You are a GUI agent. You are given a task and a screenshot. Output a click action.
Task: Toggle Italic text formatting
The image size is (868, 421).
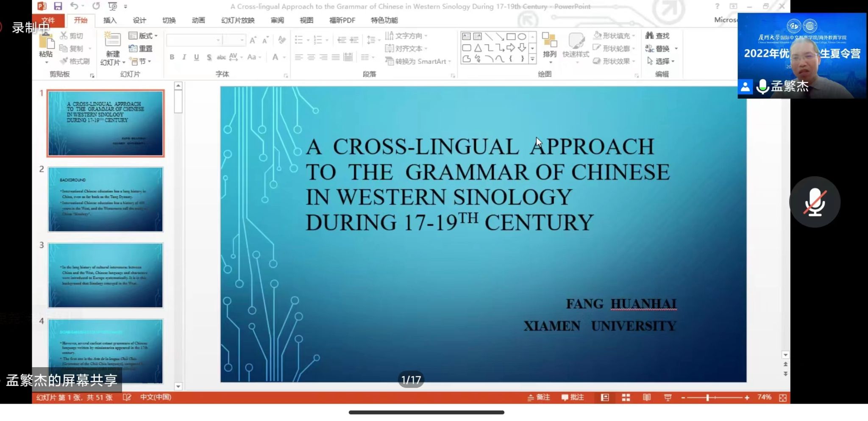(x=184, y=57)
